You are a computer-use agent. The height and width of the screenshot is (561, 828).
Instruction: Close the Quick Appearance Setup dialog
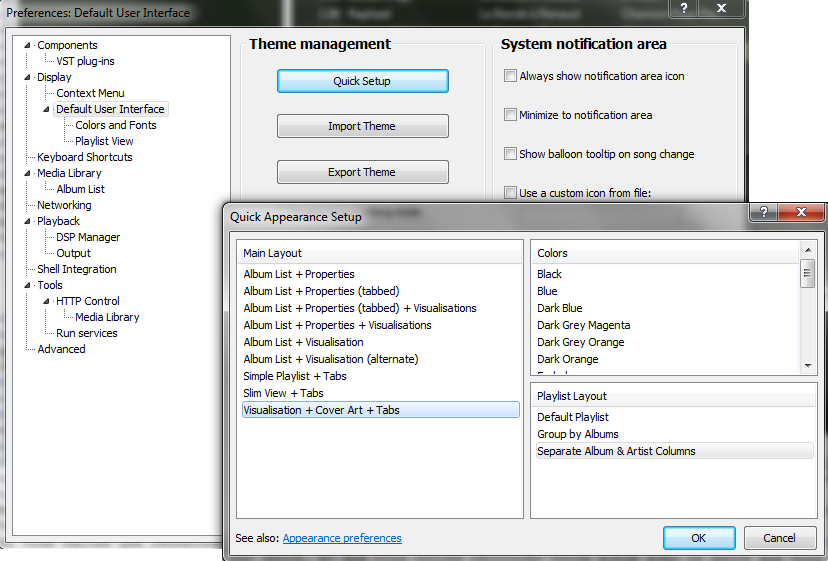point(801,212)
